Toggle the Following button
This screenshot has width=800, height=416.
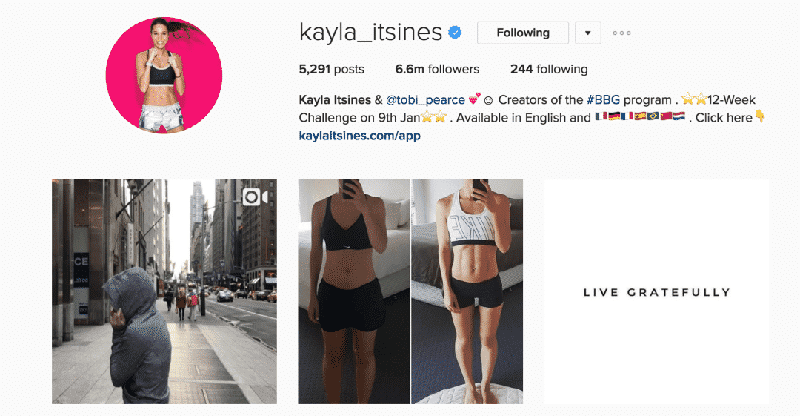(523, 33)
